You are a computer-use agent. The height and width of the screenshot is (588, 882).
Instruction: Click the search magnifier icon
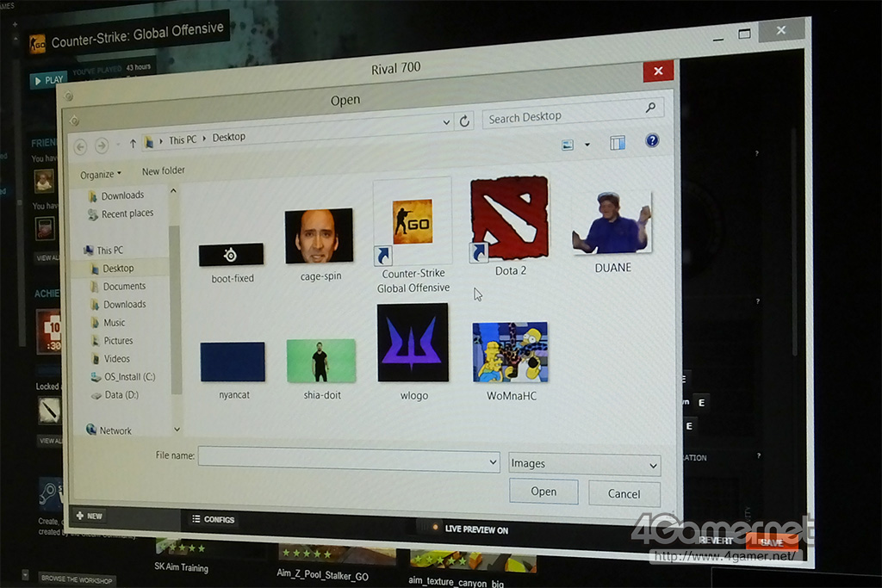pyautogui.click(x=650, y=108)
